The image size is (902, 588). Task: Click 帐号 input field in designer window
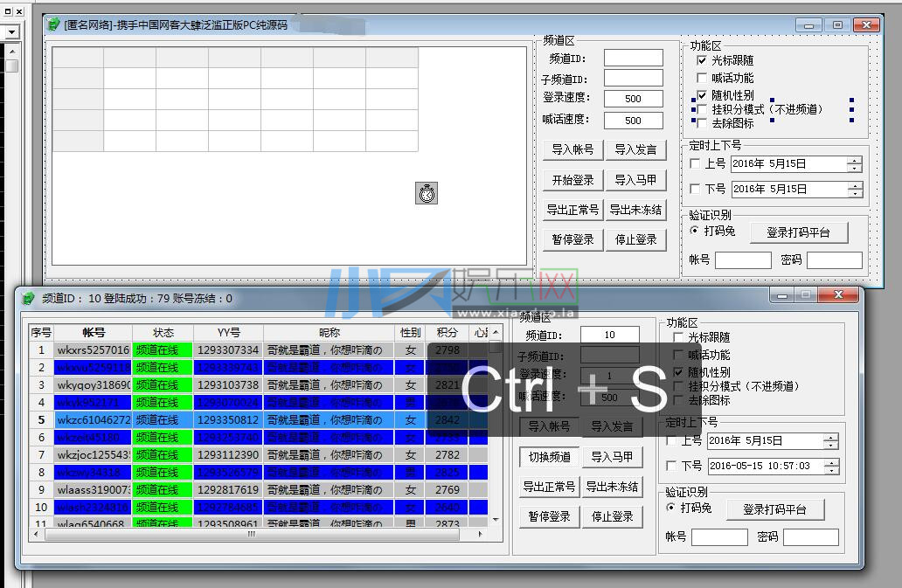(743, 260)
